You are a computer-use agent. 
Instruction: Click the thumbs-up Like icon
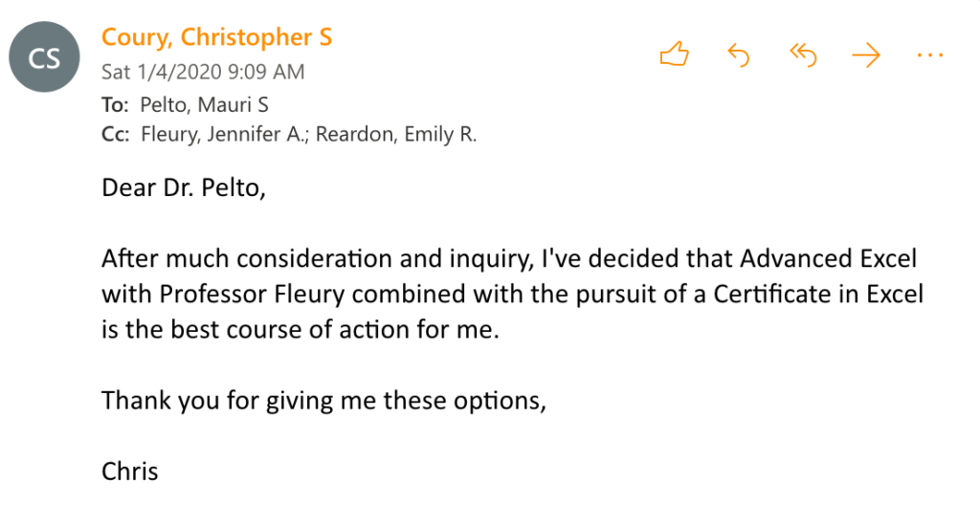(x=675, y=55)
